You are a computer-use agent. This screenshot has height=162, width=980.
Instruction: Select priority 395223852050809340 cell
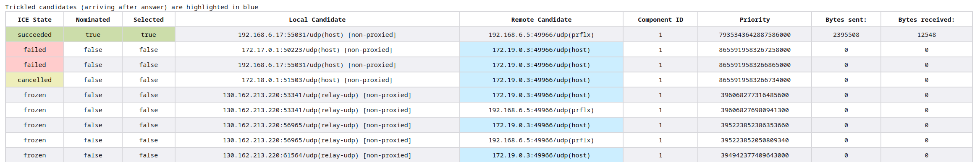tap(755, 140)
